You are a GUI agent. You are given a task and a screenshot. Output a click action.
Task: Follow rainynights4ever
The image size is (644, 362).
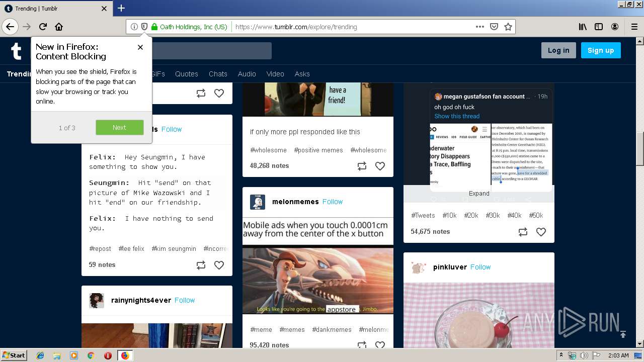tap(185, 300)
